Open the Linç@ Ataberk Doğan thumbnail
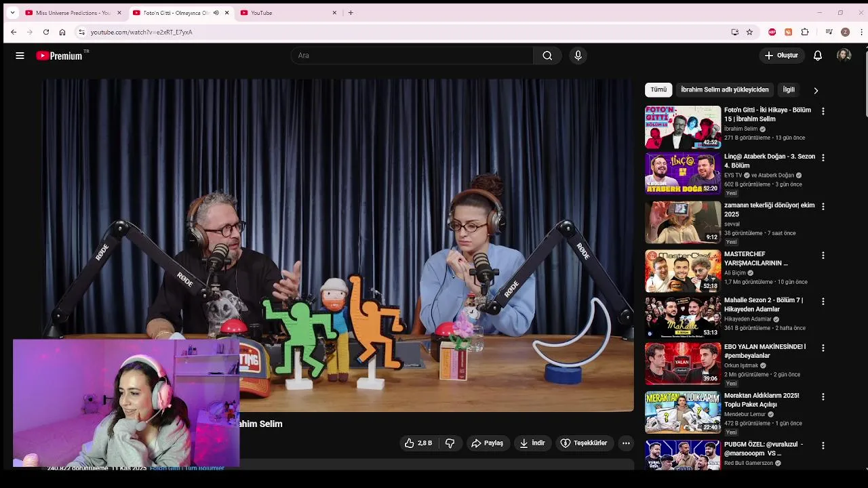Image resolution: width=868 pixels, height=488 pixels. [x=683, y=174]
